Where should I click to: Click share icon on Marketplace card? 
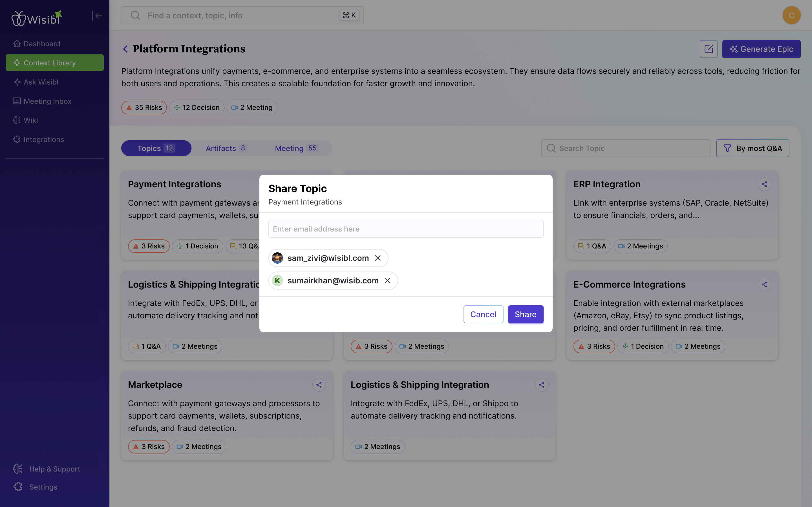[319, 384]
